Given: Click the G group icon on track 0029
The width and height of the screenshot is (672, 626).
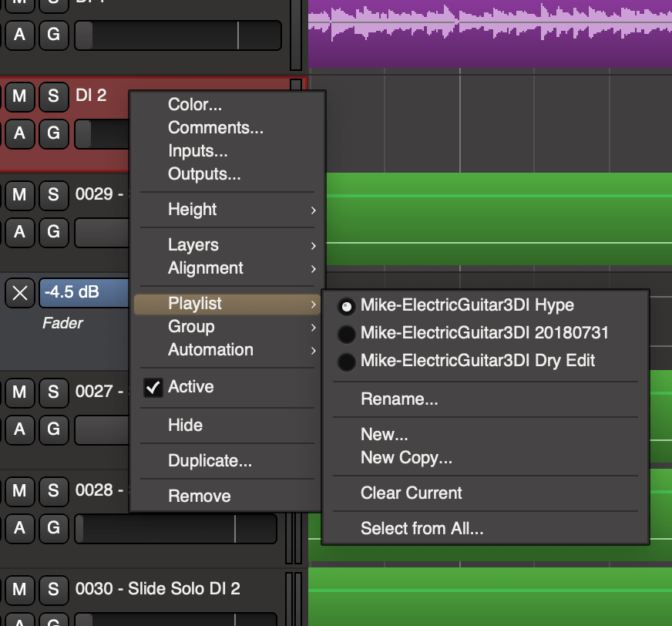Looking at the screenshot, I should [52, 232].
